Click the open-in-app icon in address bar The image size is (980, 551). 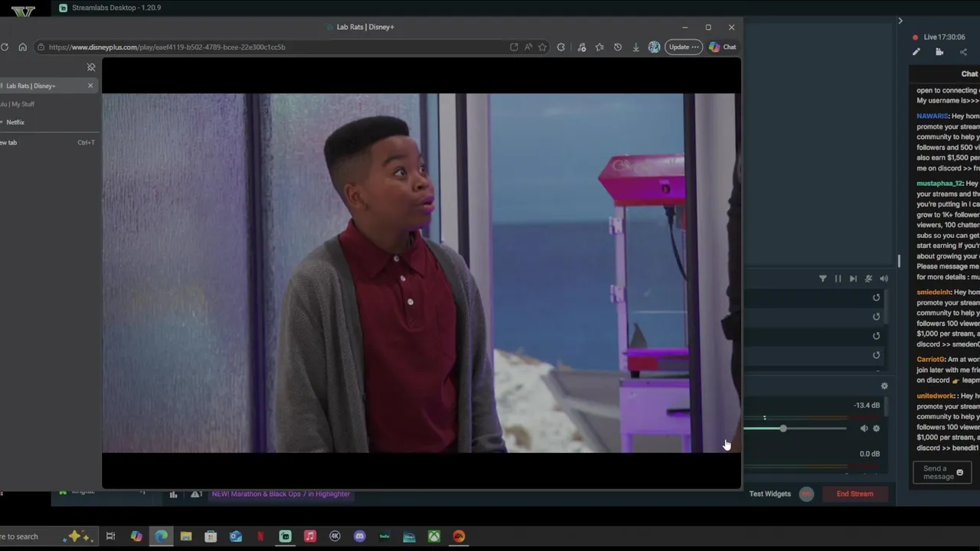point(514,47)
